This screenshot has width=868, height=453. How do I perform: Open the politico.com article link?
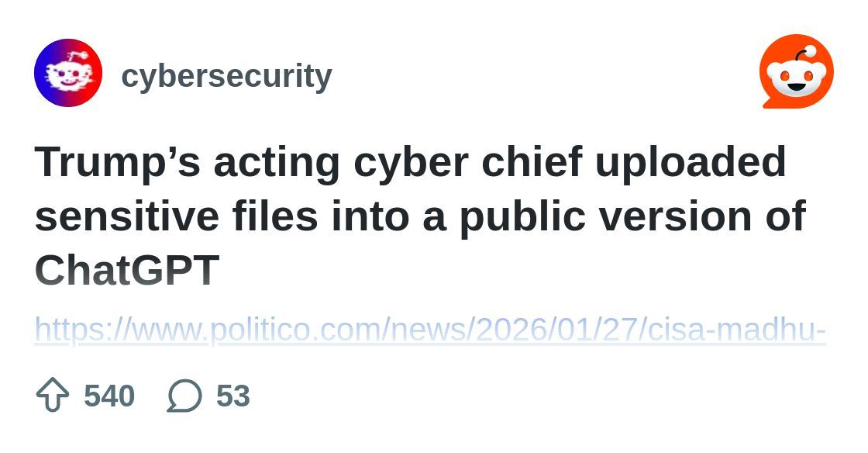tap(430, 330)
